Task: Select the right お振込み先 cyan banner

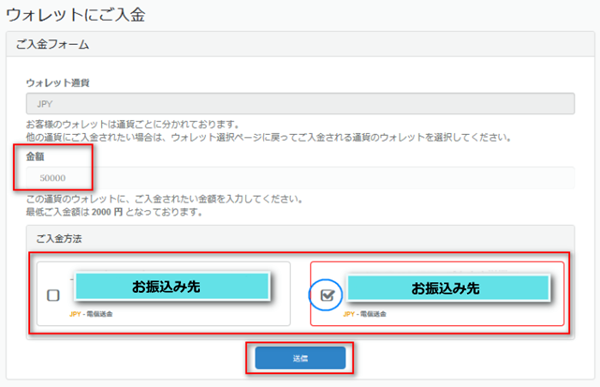Action: [x=448, y=288]
